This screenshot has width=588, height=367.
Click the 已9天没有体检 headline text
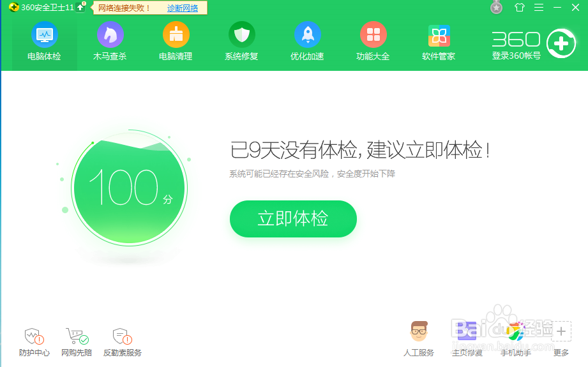[x=359, y=150]
